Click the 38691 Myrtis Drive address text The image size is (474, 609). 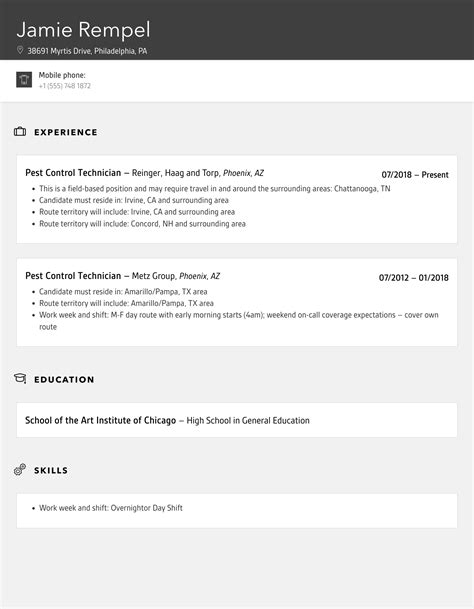pyautogui.click(x=87, y=51)
